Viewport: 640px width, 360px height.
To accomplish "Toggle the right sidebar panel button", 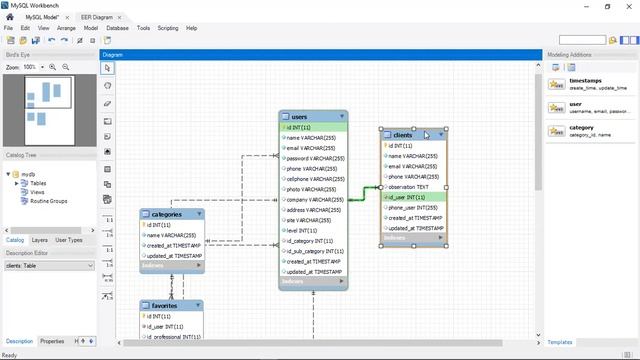I will pyautogui.click(x=634, y=40).
